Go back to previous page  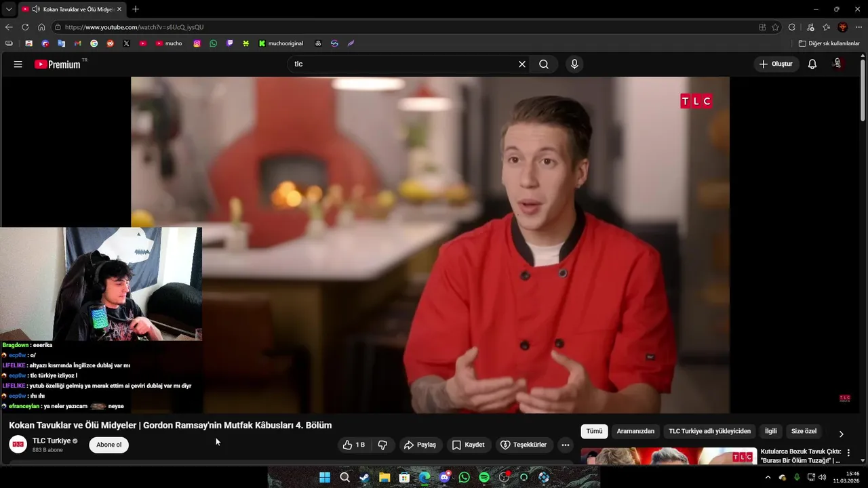coord(9,27)
